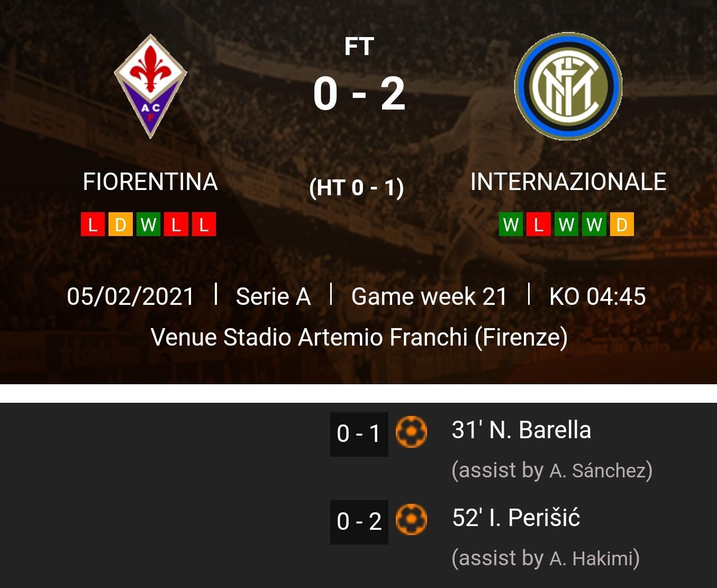
Task: Click the Fiorentina club crest
Action: click(150, 86)
